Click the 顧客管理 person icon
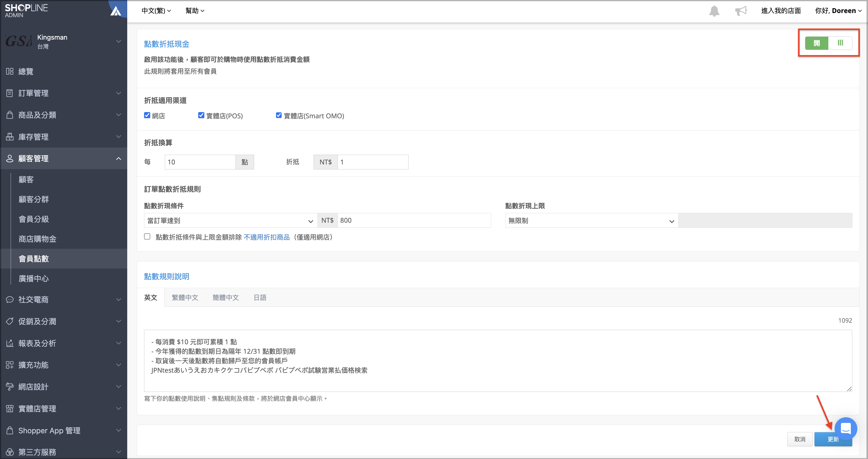The width and height of the screenshot is (868, 459). pos(10,158)
